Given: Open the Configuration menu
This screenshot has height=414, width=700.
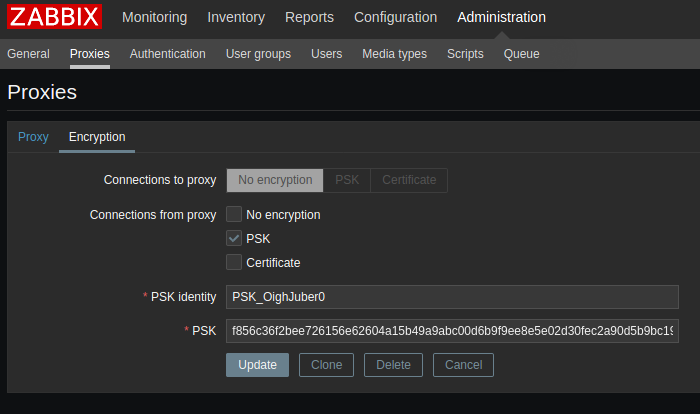Looking at the screenshot, I should (x=395, y=17).
